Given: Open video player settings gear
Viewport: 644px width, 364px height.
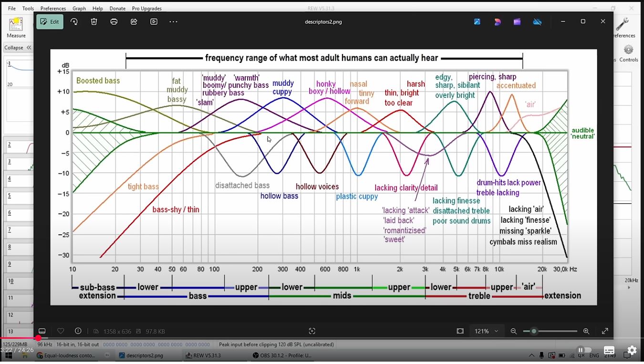Looking at the screenshot, I should coord(632,351).
